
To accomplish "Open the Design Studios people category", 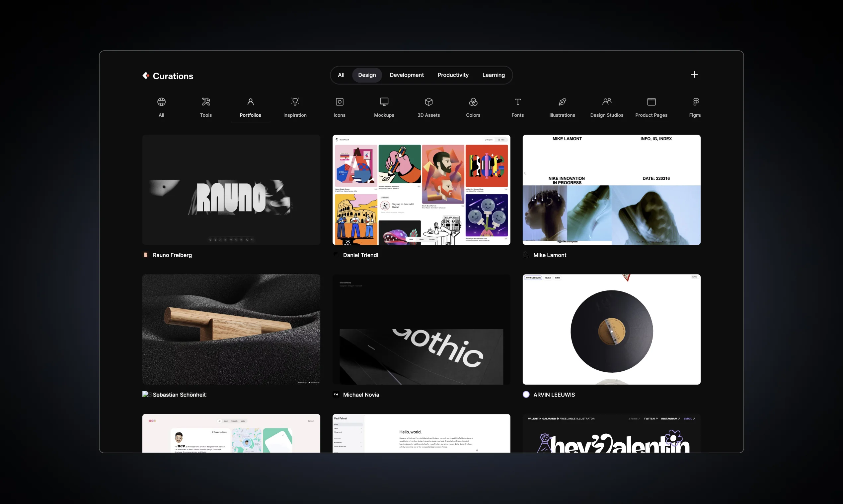I will click(606, 102).
